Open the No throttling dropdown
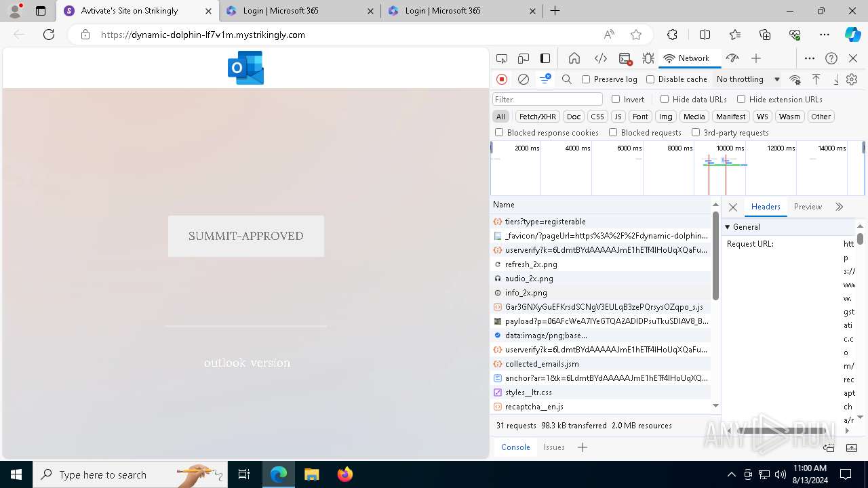This screenshot has width=868, height=488. tap(748, 79)
